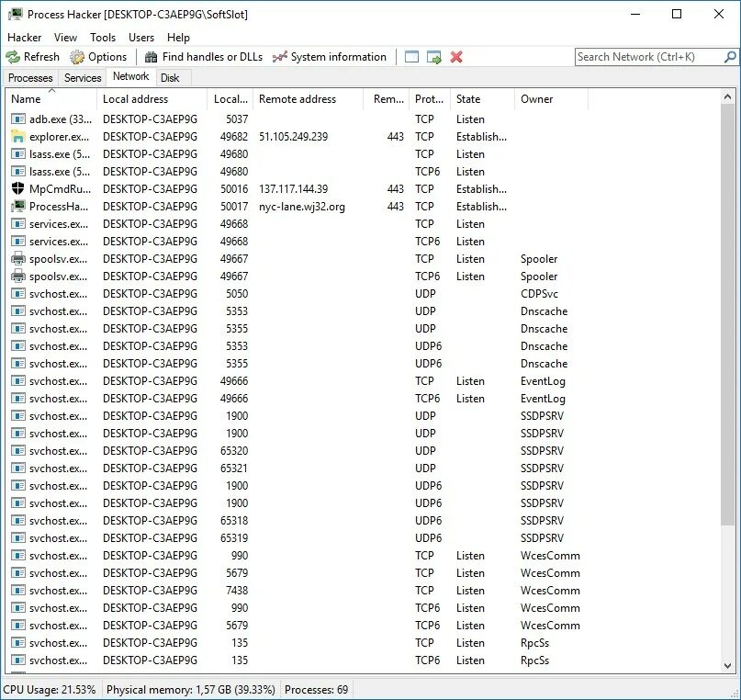Click local port 50016 cell
Screen dimensions: 741x700
click(x=234, y=189)
